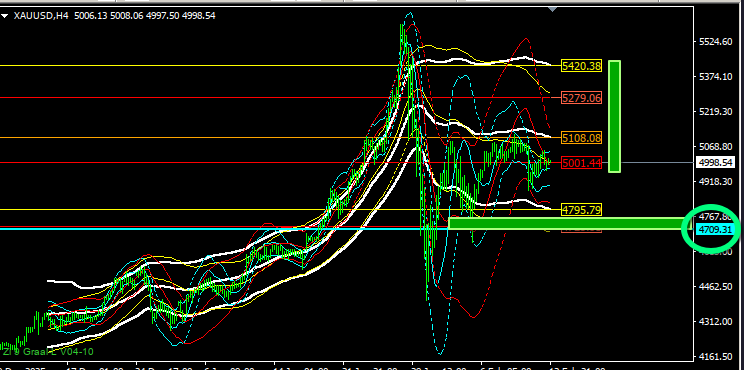Click the 5374.10 price axis value
Image resolution: width=744 pixels, height=370 pixels.
716,76
